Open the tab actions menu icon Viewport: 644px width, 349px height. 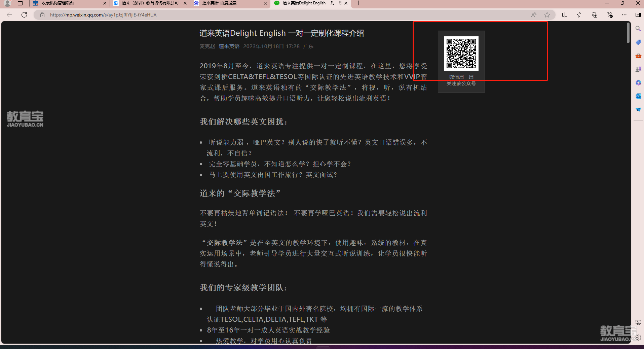click(20, 3)
